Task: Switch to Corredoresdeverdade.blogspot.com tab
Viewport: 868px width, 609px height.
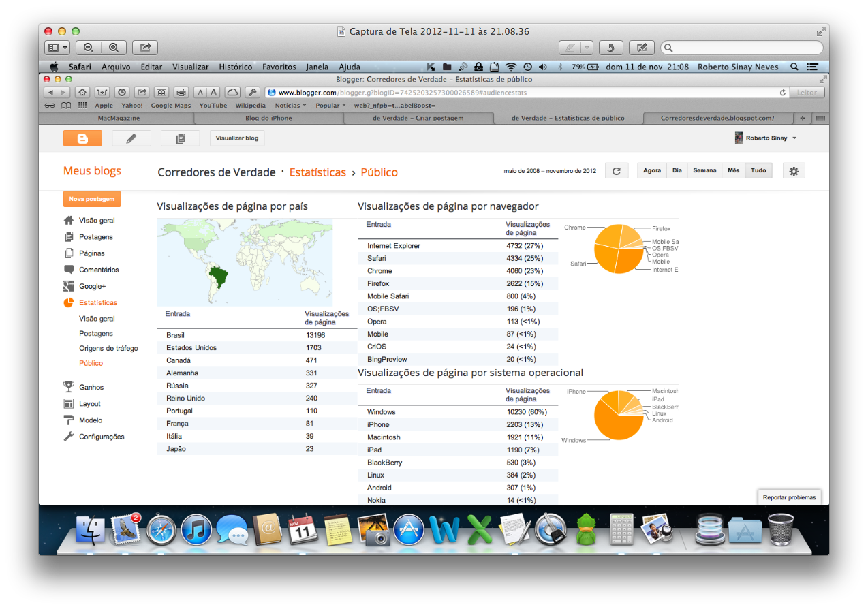Action: click(718, 118)
